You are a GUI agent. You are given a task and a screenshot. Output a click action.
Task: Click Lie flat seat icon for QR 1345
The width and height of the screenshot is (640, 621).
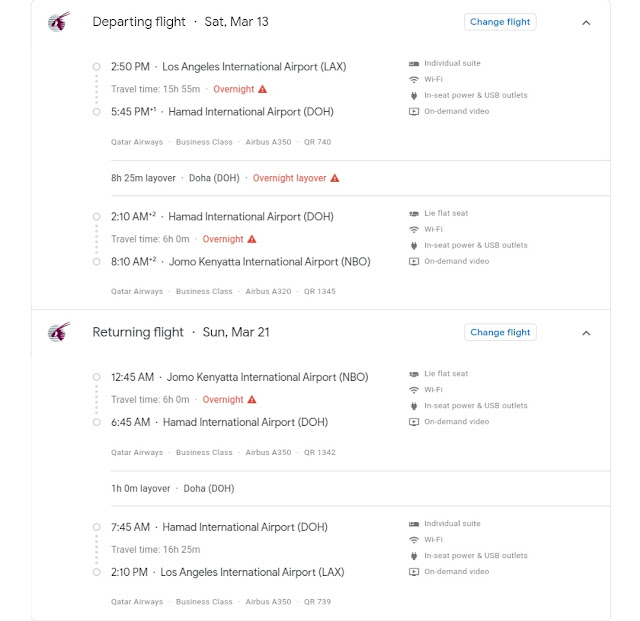click(414, 214)
